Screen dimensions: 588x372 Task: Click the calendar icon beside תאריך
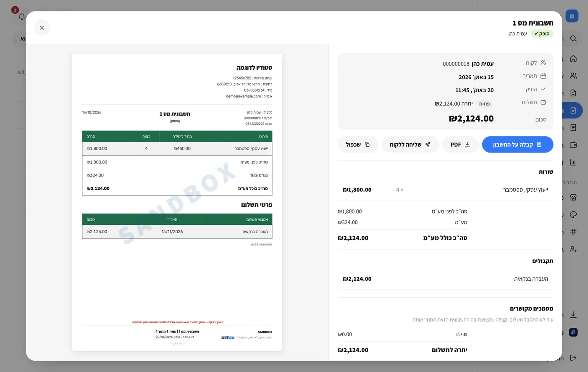(543, 76)
